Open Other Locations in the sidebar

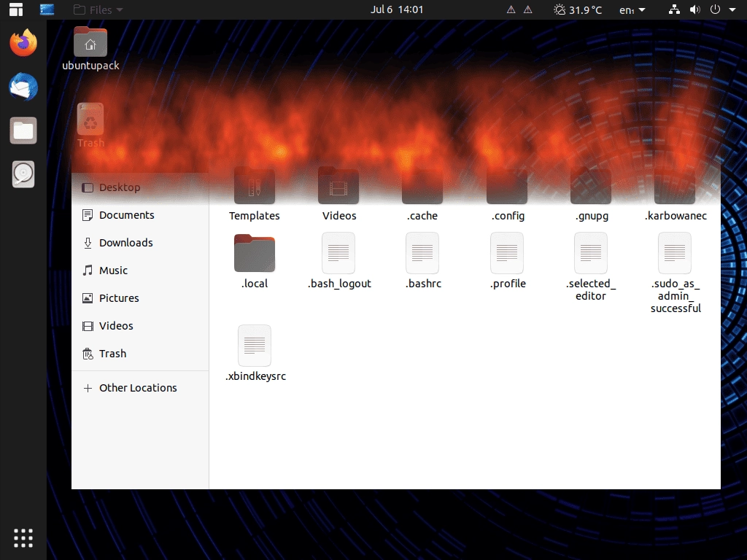[x=140, y=388]
